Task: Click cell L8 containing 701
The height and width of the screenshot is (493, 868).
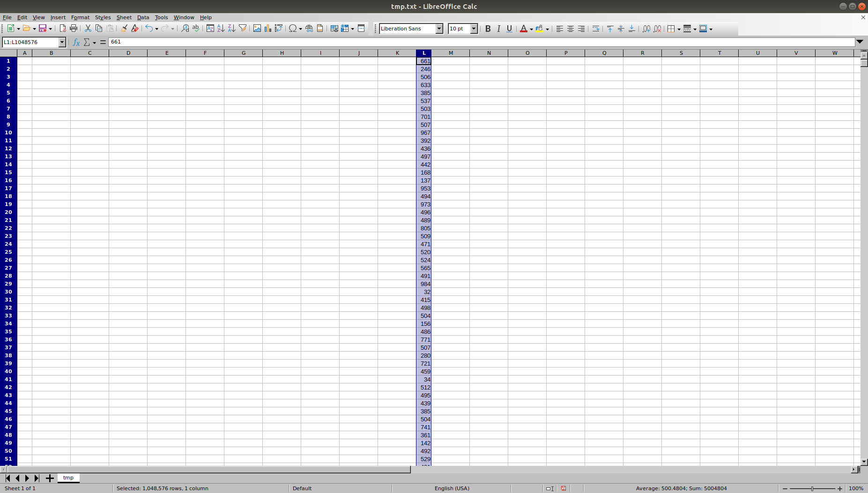Action: pyautogui.click(x=423, y=117)
